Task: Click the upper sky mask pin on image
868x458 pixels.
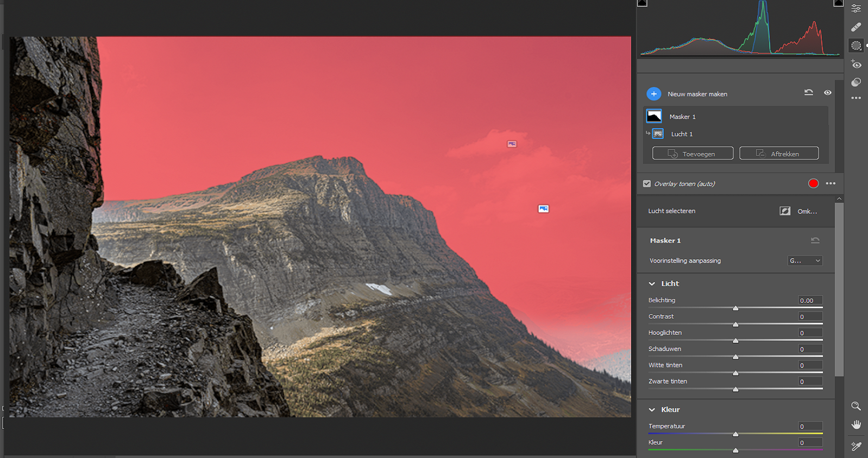Action: point(512,144)
